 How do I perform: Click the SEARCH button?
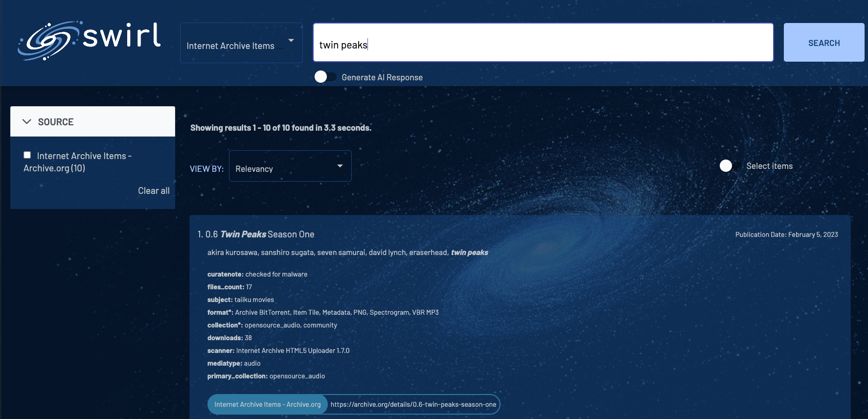[x=824, y=43]
